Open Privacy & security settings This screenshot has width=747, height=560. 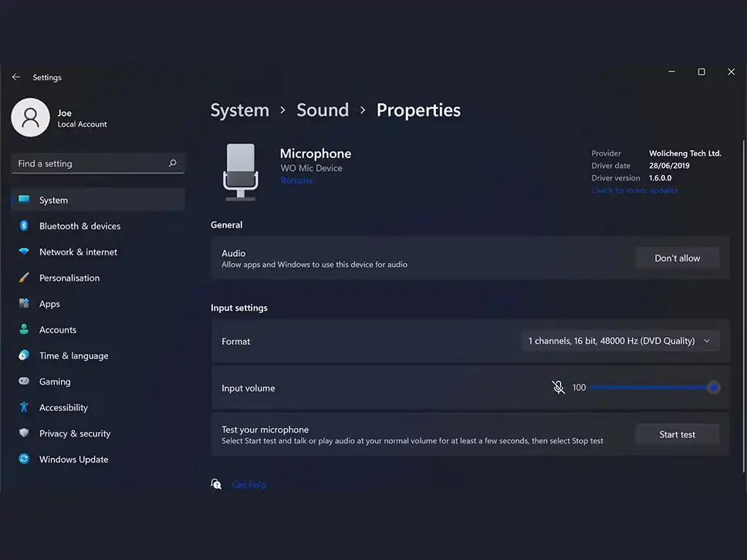25,433
